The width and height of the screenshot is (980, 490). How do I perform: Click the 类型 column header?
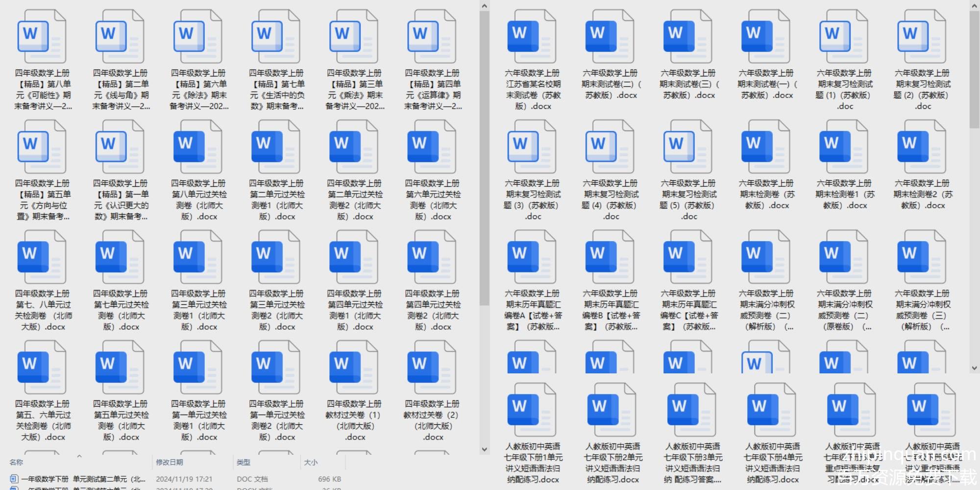(244, 462)
